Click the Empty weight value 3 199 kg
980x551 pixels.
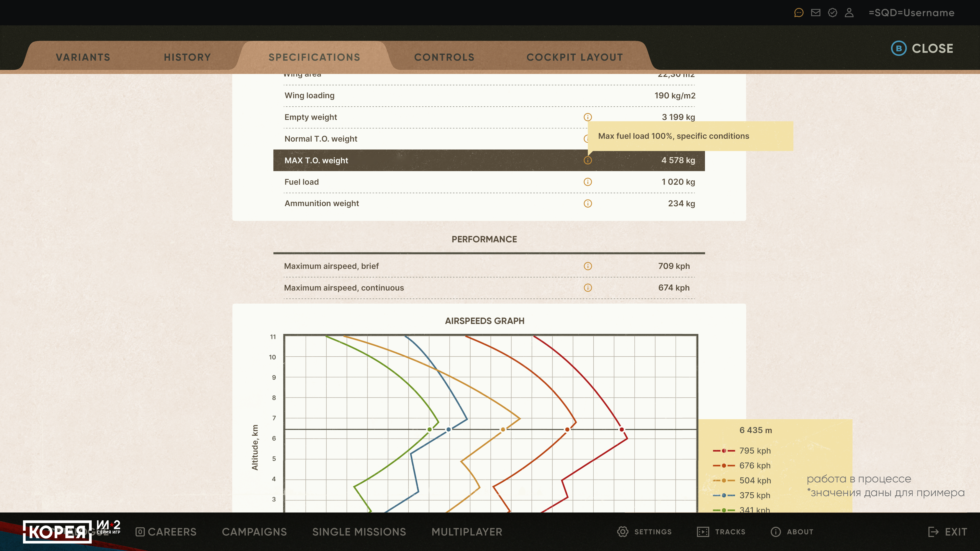[x=678, y=117]
